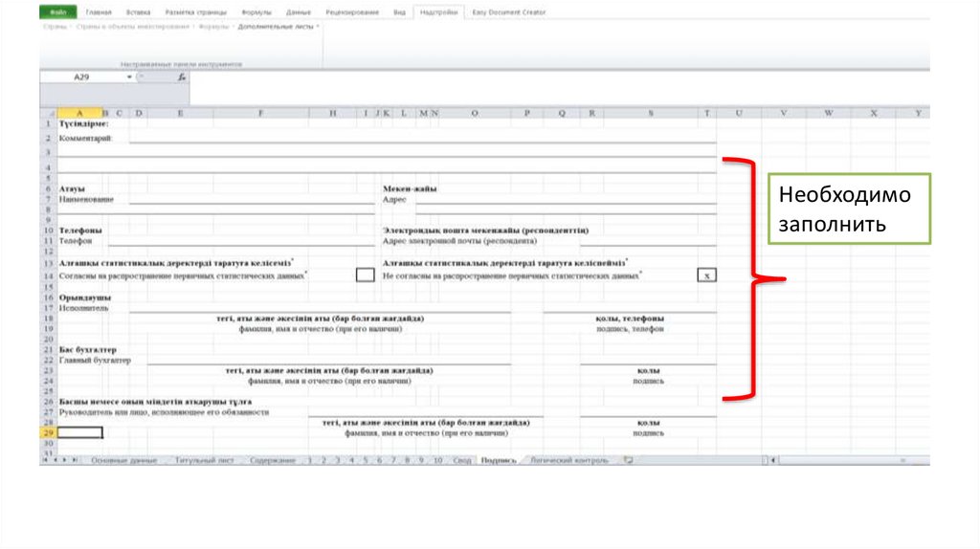980x549 pixels.
Task: Click 'Адрес электронной почты (респондента)' text
Action: pos(459,241)
